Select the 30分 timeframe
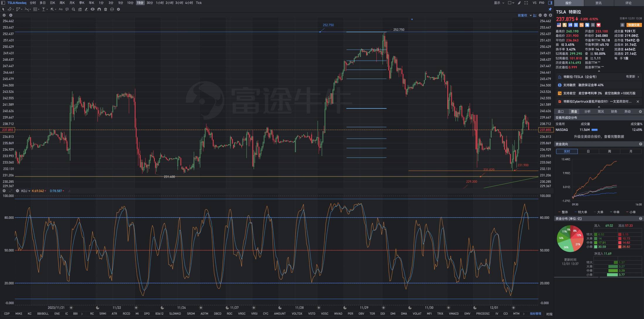The height and width of the screenshot is (319, 644). 150,3
